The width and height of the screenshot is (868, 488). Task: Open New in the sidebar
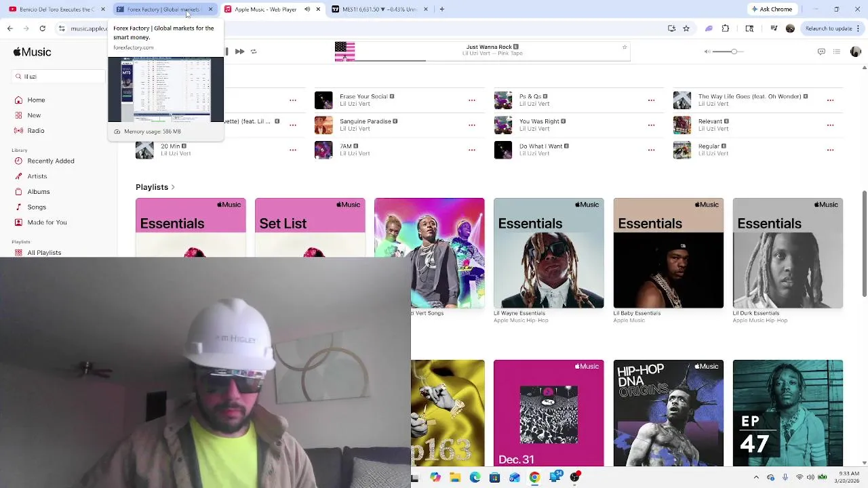[x=34, y=115]
